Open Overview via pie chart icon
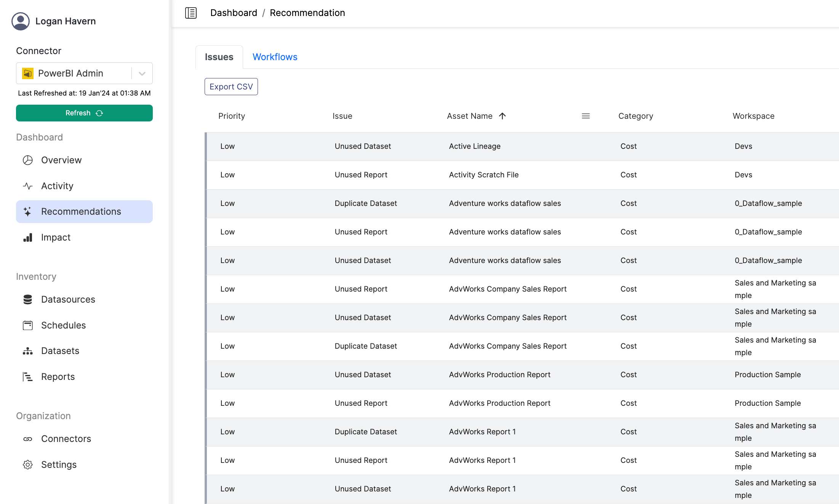 coord(28,160)
